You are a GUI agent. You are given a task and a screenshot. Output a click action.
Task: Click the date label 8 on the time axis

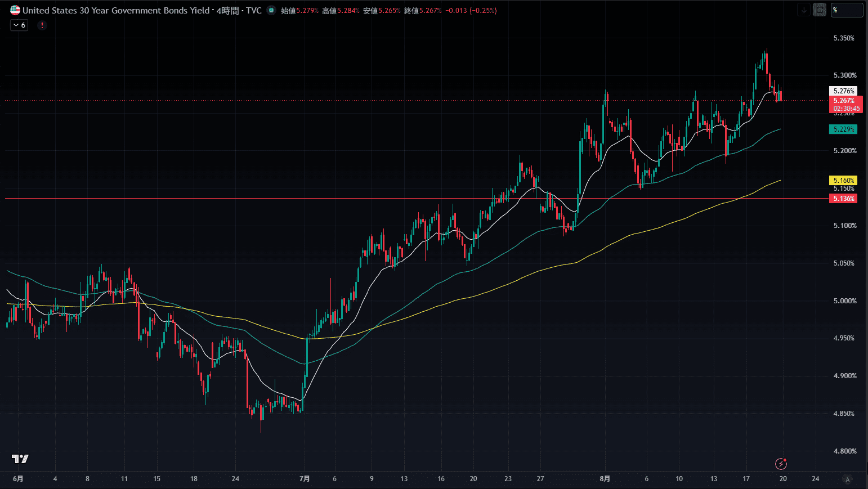click(x=87, y=479)
